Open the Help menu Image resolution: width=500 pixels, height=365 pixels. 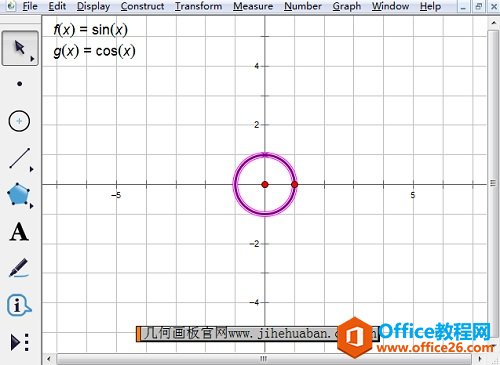coord(430,6)
